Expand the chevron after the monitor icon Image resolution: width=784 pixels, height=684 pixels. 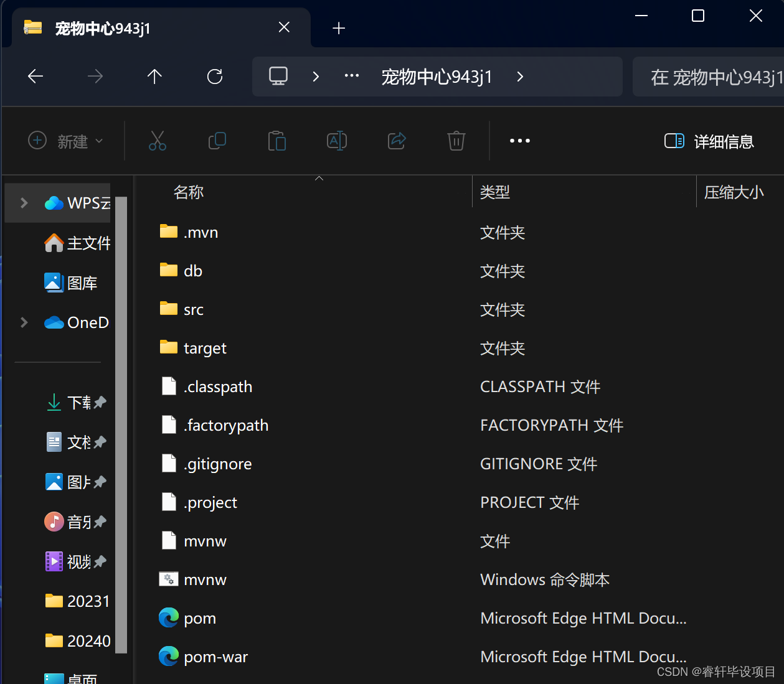[x=316, y=77]
